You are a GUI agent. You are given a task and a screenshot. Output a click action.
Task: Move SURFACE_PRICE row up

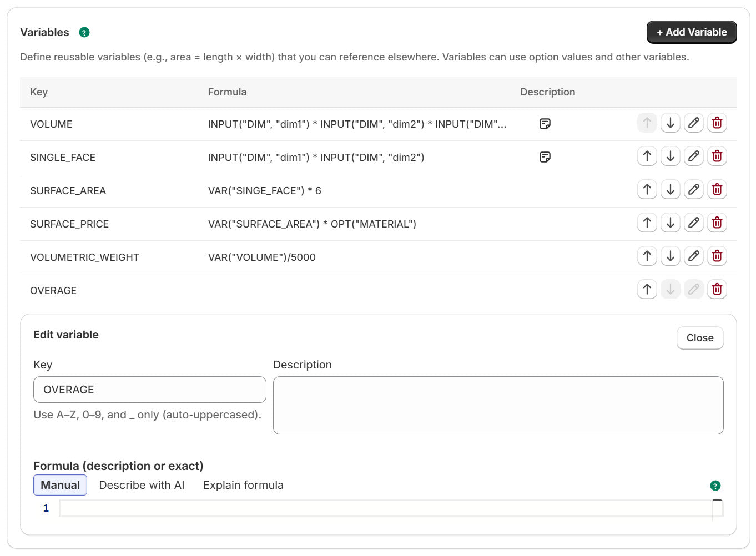click(x=647, y=223)
